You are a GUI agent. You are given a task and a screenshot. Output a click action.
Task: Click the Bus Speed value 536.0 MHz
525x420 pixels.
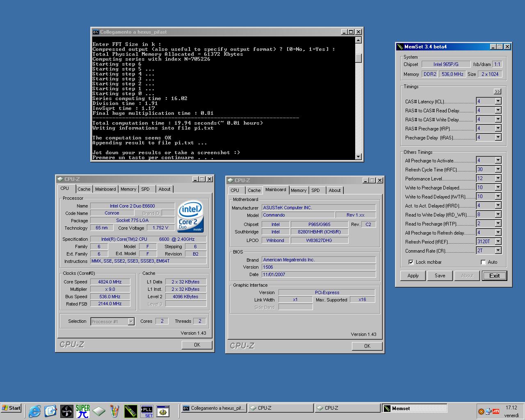tap(110, 297)
